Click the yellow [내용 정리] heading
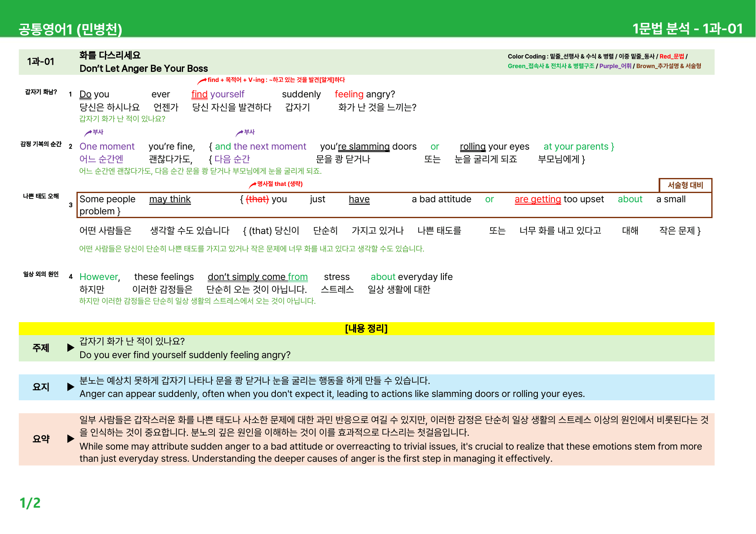Screen dimensions: 756x534 point(367,328)
